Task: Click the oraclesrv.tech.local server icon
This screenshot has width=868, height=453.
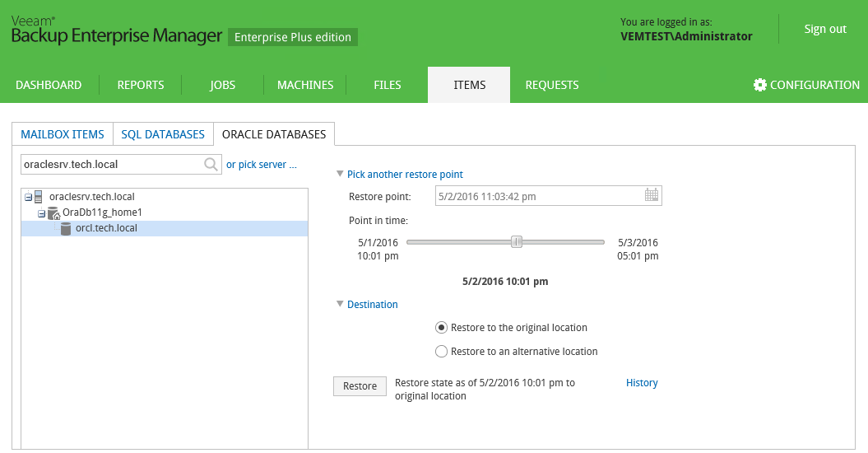Action: (x=38, y=197)
